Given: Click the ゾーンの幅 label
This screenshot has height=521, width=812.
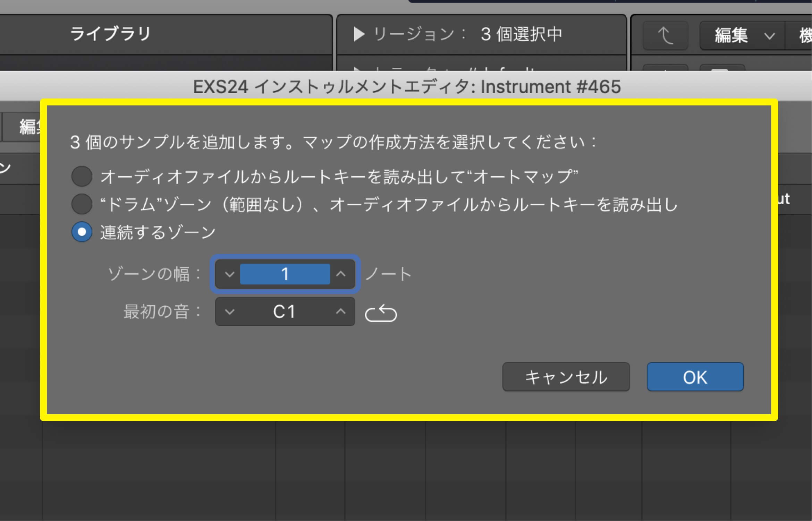Looking at the screenshot, I should (154, 274).
